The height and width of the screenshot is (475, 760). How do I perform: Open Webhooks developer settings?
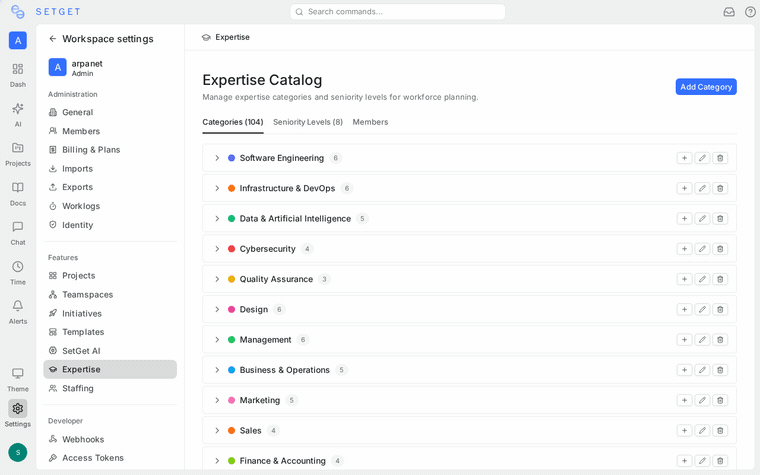(x=110, y=439)
